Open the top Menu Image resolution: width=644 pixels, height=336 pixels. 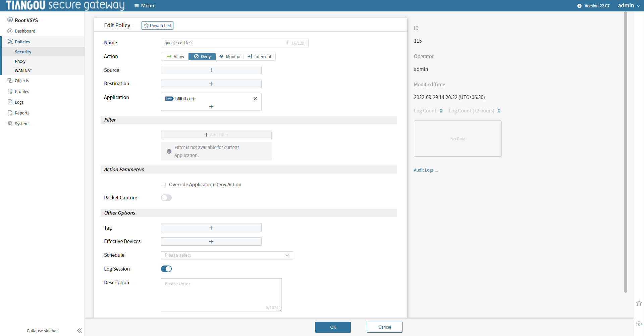(144, 6)
